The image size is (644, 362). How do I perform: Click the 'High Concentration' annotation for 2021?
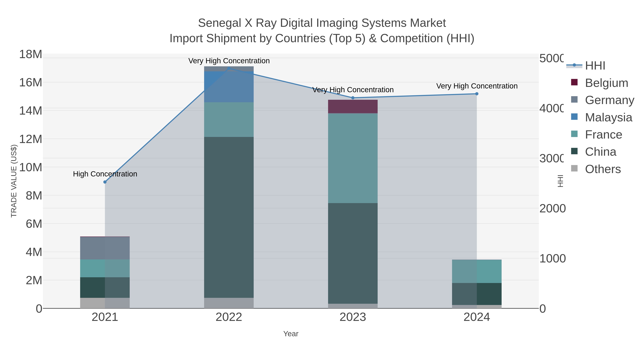(x=105, y=174)
